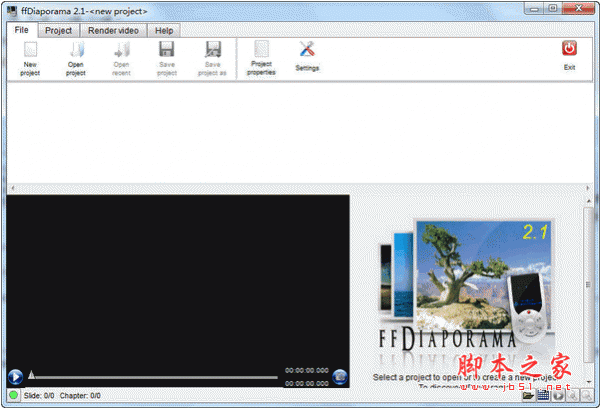Click the preview seek slider track

coord(156,377)
